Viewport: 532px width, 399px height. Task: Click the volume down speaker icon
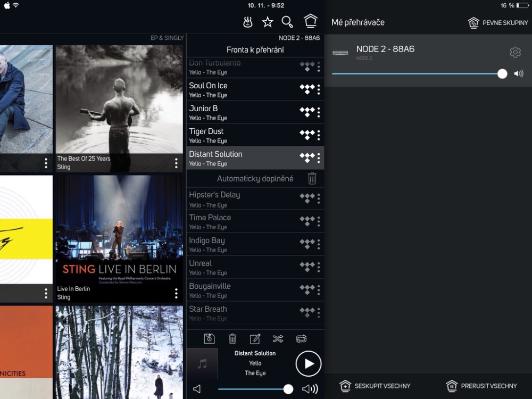click(x=197, y=389)
